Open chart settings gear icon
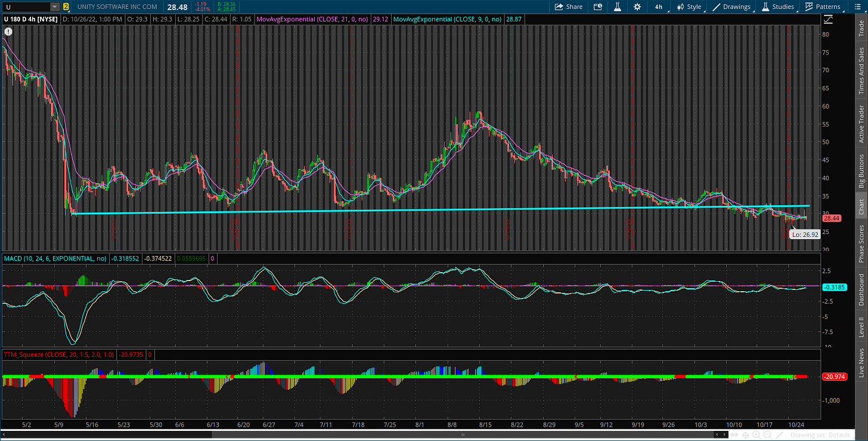This screenshot has height=441, width=868. tap(637, 7)
